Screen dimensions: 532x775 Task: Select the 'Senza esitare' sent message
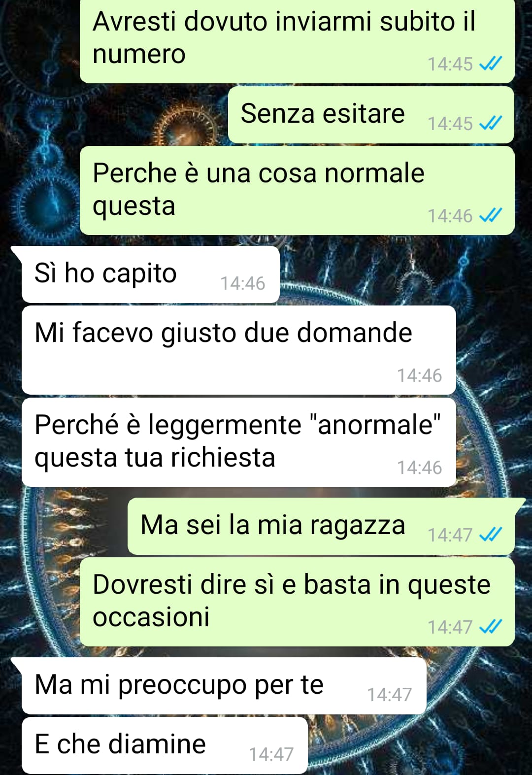coord(371,115)
